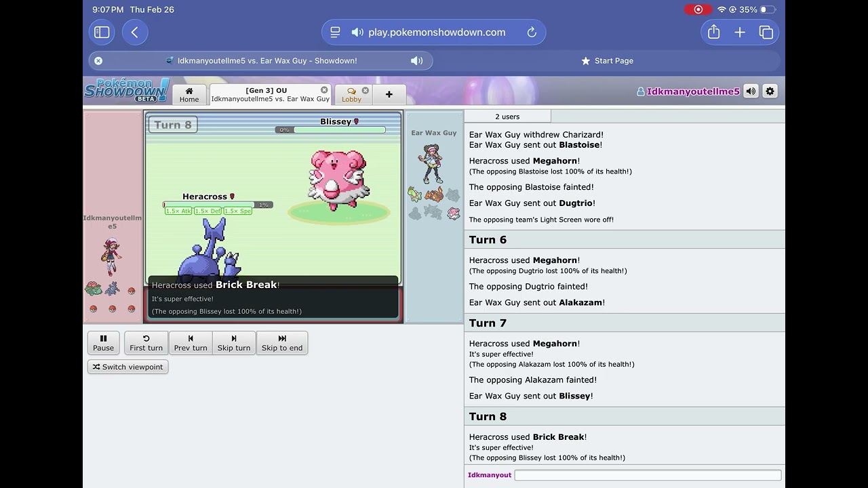Image resolution: width=868 pixels, height=488 pixels.
Task: Mute the Showdown tab speaker icon
Action: [417, 60]
